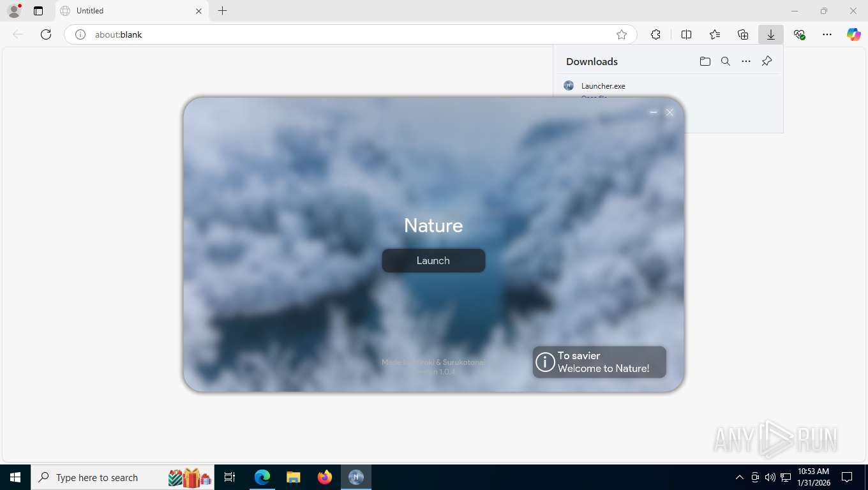The width and height of the screenshot is (868, 490).
Task: Click the Downloads toolbar button
Action: [771, 34]
